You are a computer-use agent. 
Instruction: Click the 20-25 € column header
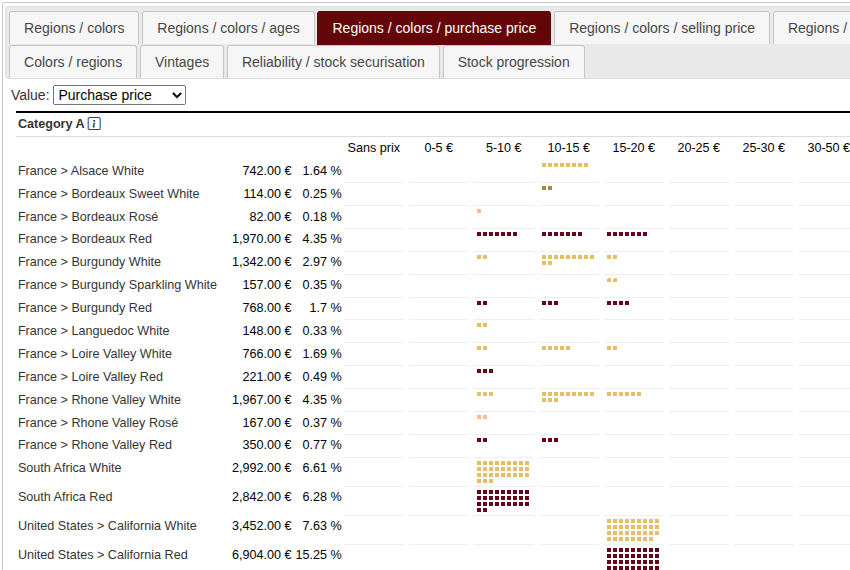[698, 148]
